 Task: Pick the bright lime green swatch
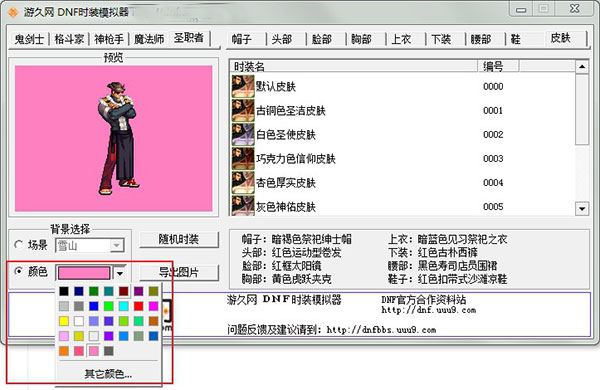[109, 306]
